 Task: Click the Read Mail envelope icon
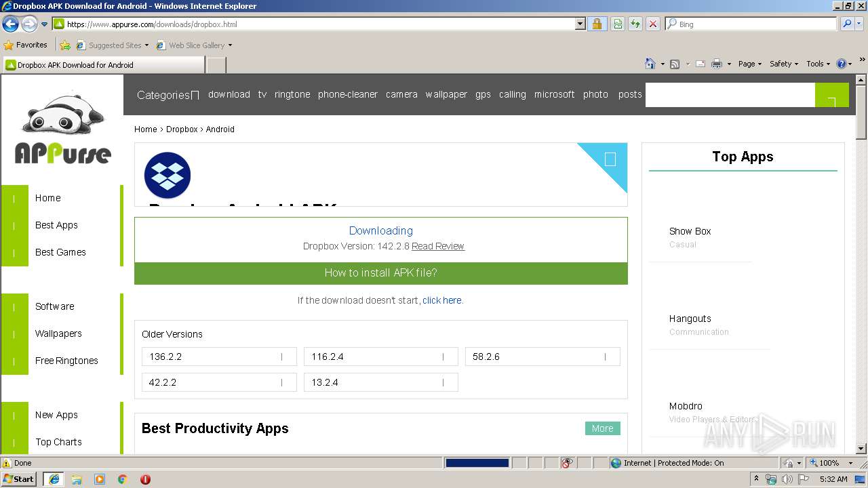point(700,64)
